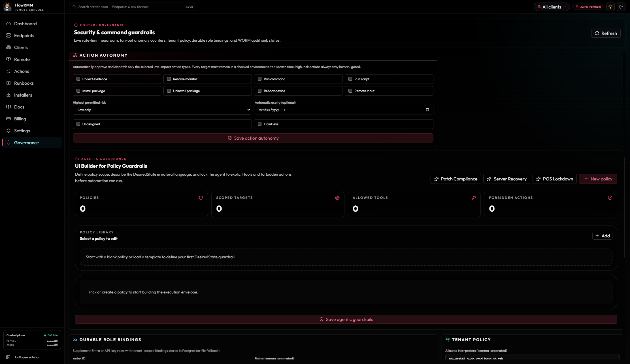Click the Dashboard gauge icon
The width and height of the screenshot is (630, 364).
[x=8, y=24]
